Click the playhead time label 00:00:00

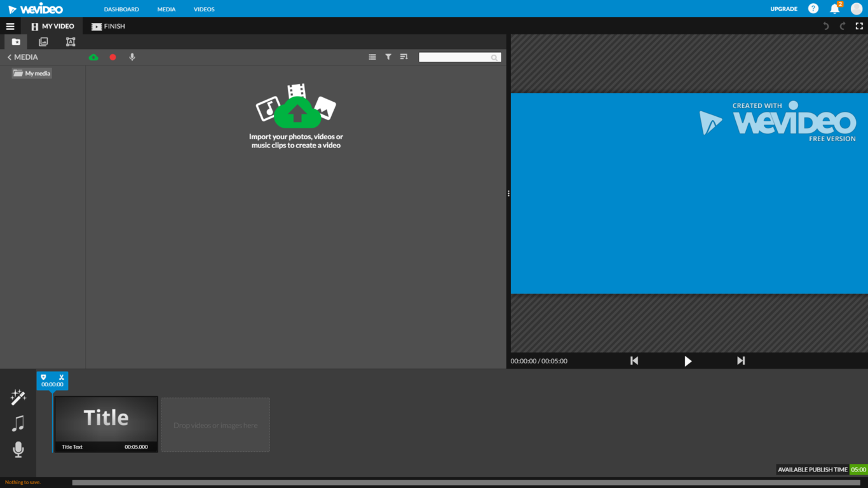[52, 384]
